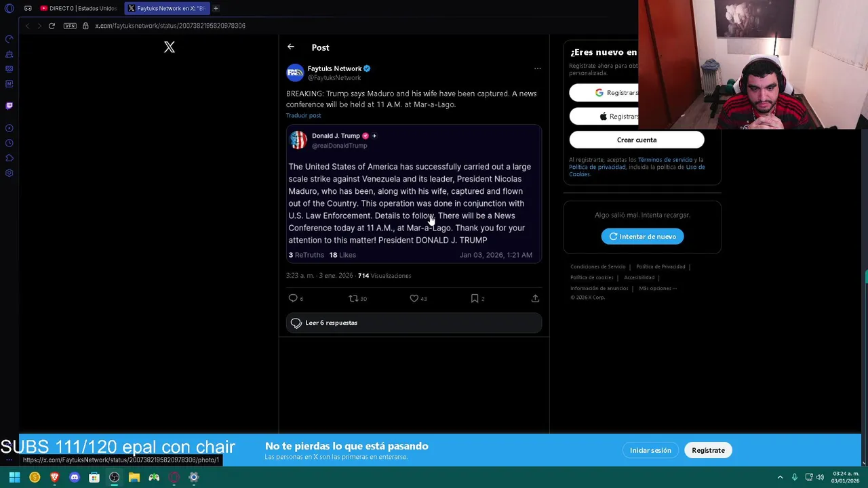
Task: Click the Traducir post link
Action: 303,115
